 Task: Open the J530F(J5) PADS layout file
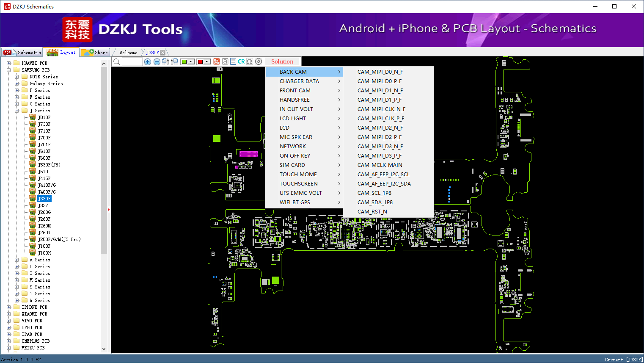point(49,165)
